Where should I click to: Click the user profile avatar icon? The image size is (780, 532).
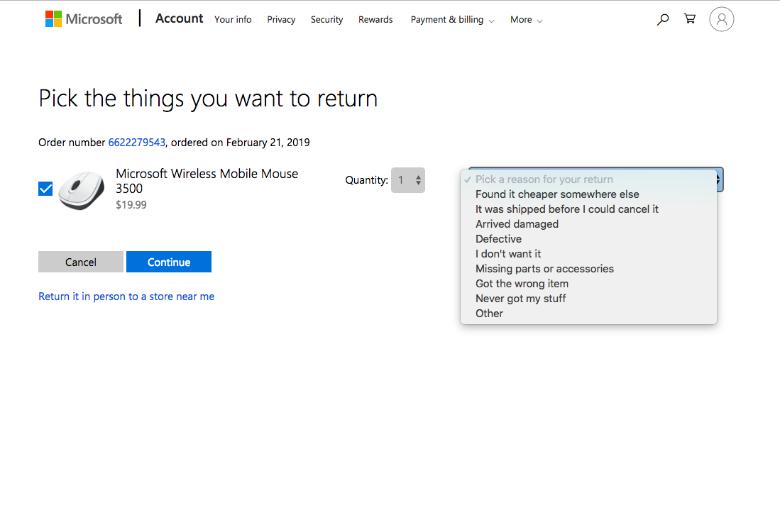pyautogui.click(x=721, y=20)
